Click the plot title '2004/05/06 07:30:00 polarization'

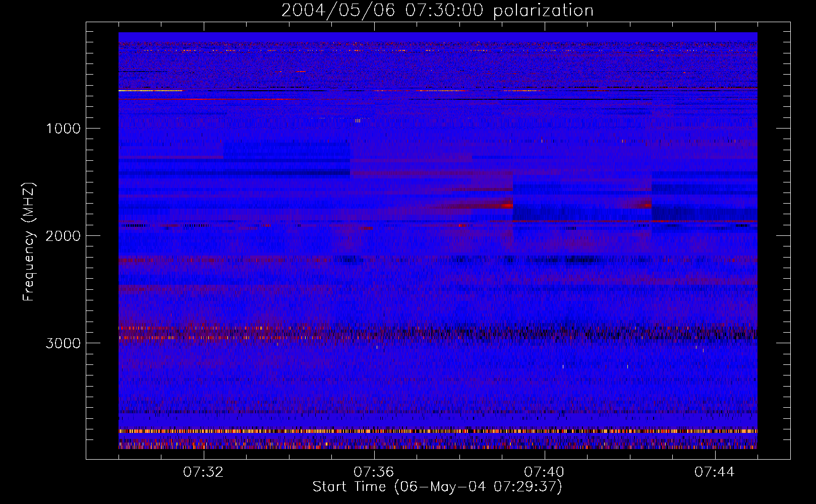tap(437, 11)
